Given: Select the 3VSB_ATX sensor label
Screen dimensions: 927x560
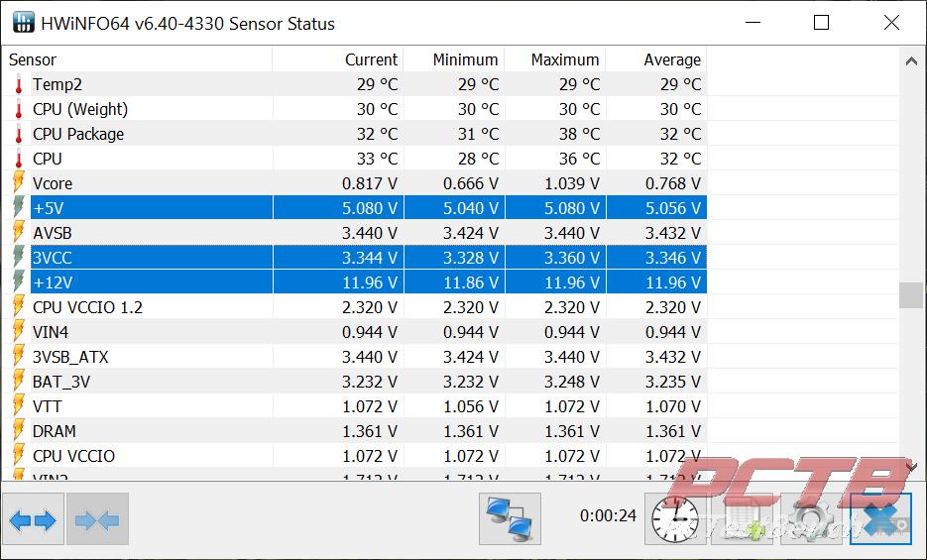Looking at the screenshot, I should pyautogui.click(x=70, y=358).
